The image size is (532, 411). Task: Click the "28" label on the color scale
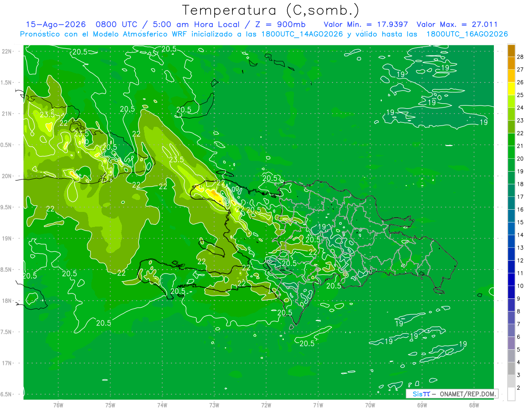(520, 57)
